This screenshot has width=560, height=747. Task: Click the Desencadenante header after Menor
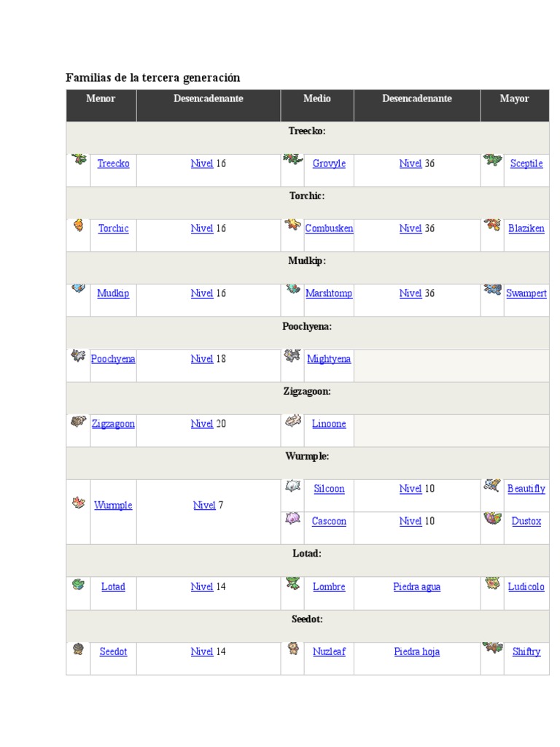coord(209,98)
